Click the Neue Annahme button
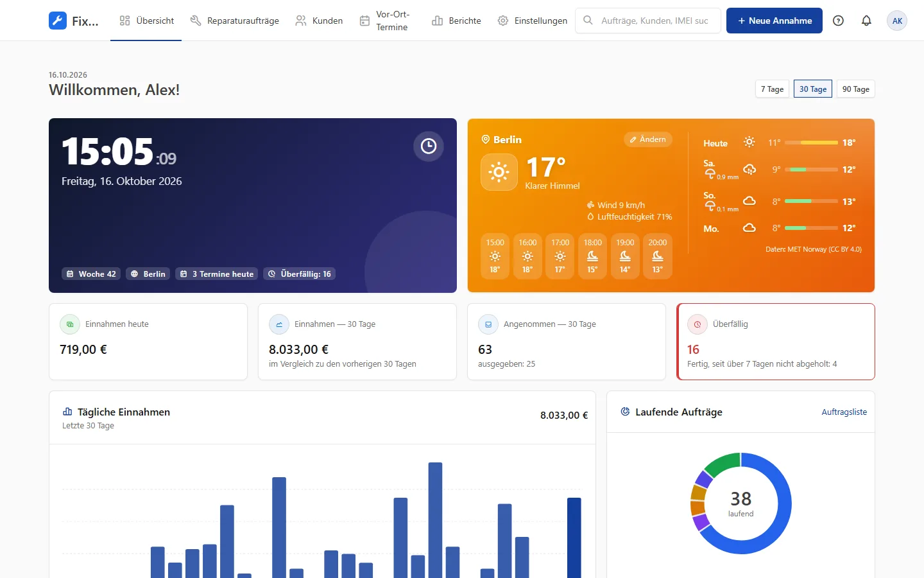924x578 pixels. (774, 21)
